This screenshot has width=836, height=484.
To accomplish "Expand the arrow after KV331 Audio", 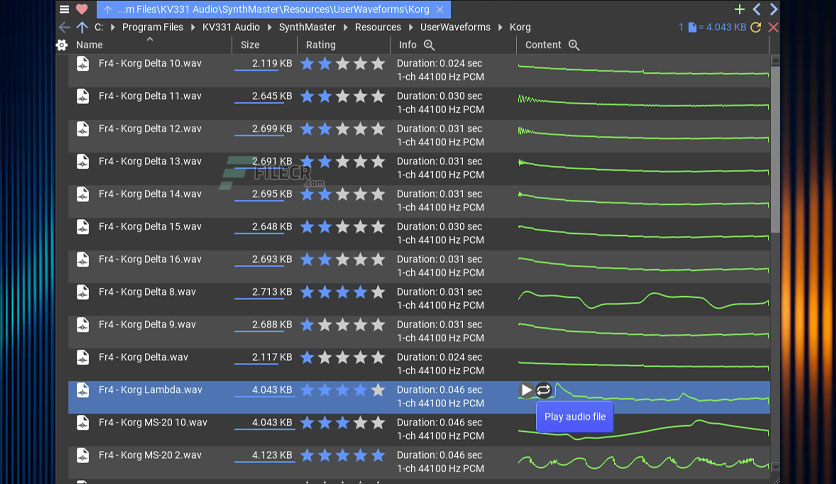I will point(270,27).
